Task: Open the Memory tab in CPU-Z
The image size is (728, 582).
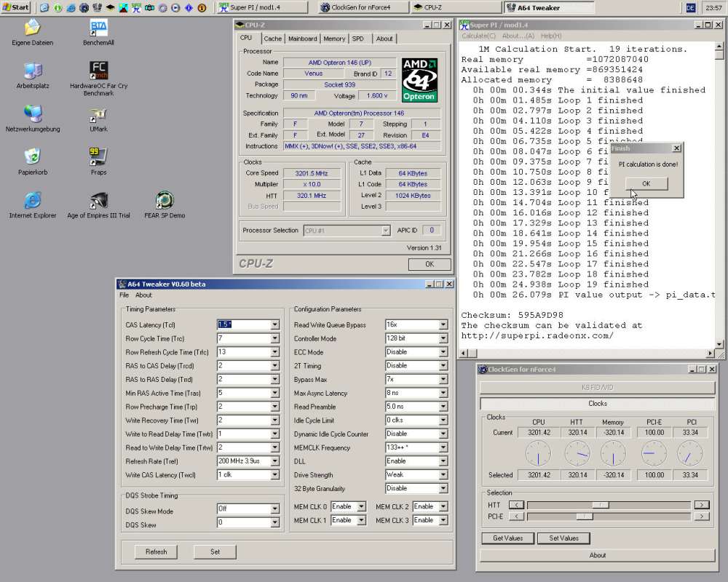Action: tap(334, 39)
